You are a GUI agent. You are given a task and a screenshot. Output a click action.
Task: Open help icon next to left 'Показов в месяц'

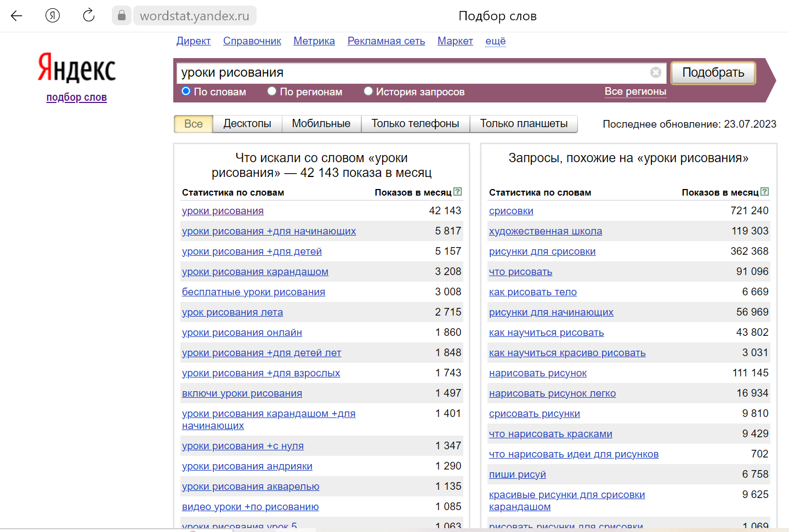click(458, 192)
